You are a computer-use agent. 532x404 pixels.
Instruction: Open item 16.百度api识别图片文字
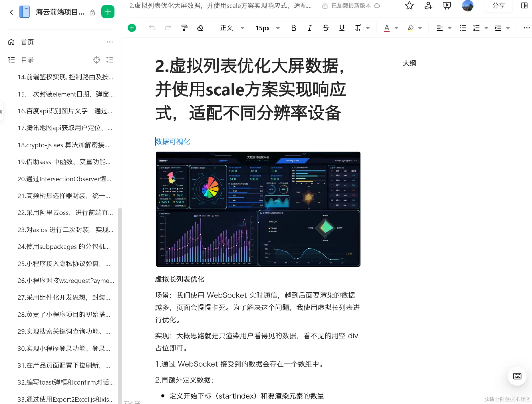click(x=65, y=111)
